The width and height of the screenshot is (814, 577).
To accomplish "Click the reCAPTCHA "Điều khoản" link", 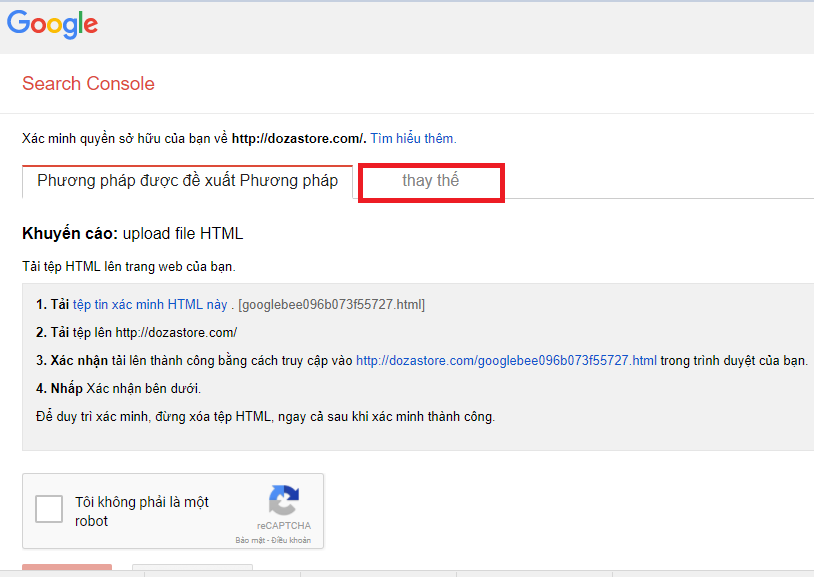I will point(291,540).
